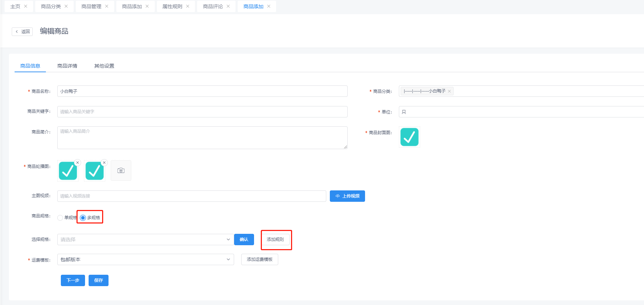
Task: Focus the 商品关键字 input field
Action: 202,112
